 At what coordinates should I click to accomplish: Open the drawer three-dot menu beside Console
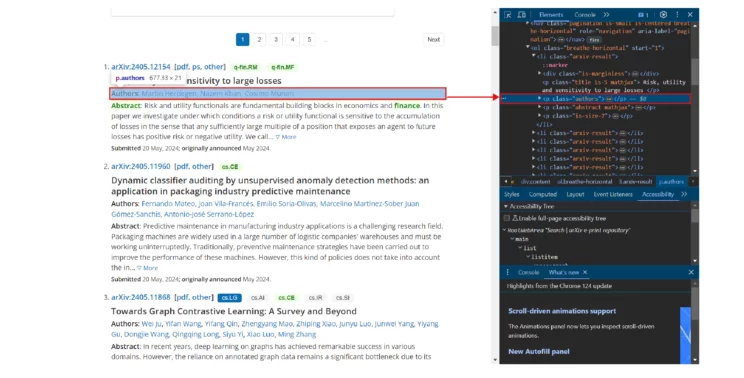point(507,272)
